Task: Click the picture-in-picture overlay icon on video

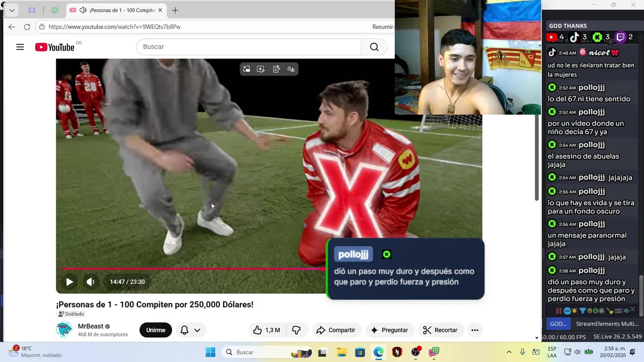Action: pyautogui.click(x=247, y=69)
